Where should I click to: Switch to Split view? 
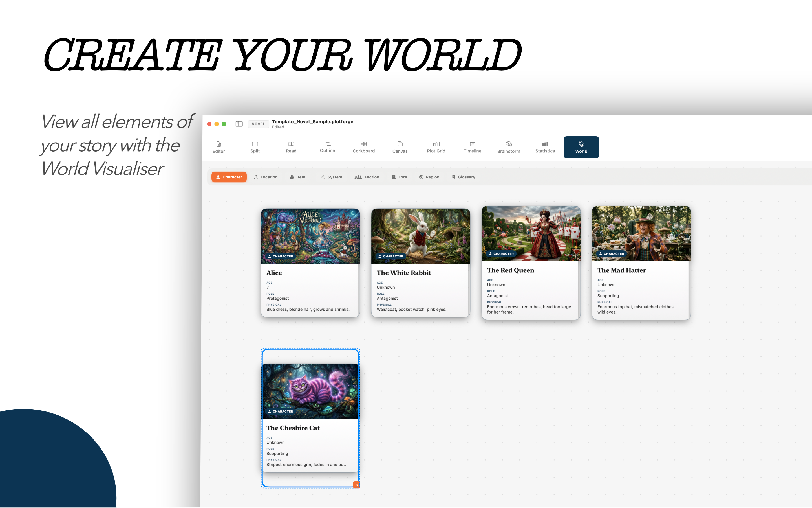(255, 147)
